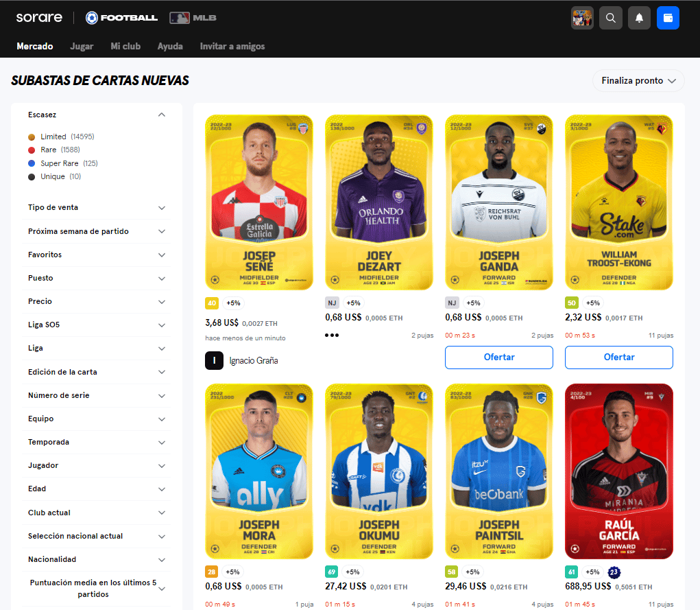Switch to MLB sport logo
This screenshot has height=610, width=700.
[x=193, y=18]
